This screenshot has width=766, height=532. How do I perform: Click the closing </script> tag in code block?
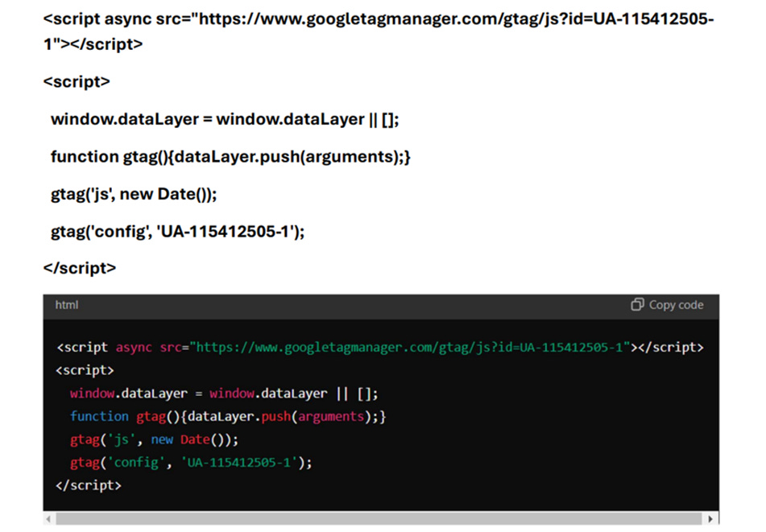pyautogui.click(x=89, y=485)
